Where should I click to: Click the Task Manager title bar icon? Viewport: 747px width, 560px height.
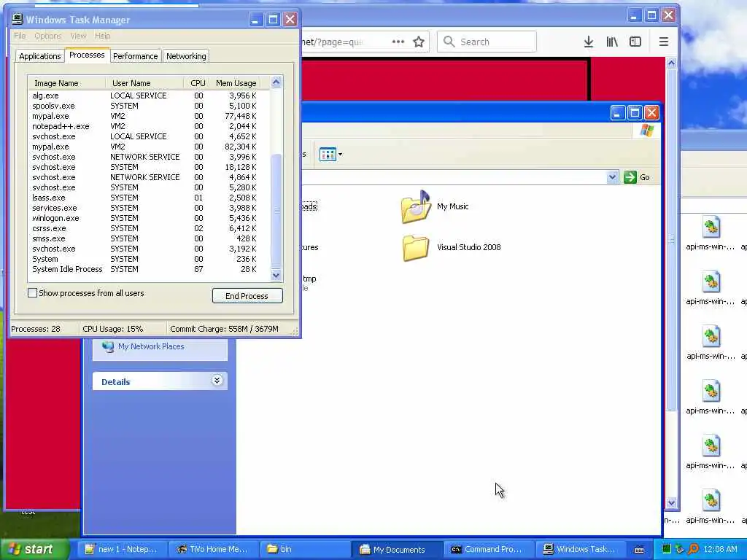18,19
